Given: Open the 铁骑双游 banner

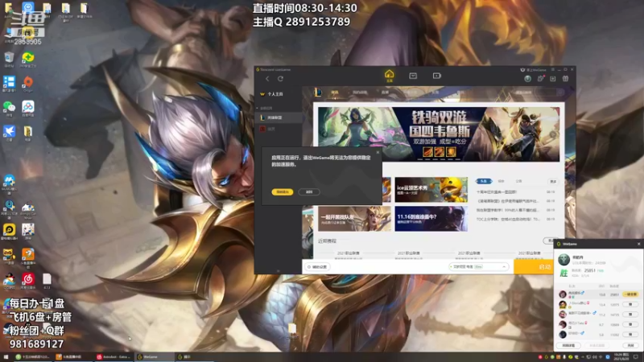Looking at the screenshot, I should tap(439, 134).
